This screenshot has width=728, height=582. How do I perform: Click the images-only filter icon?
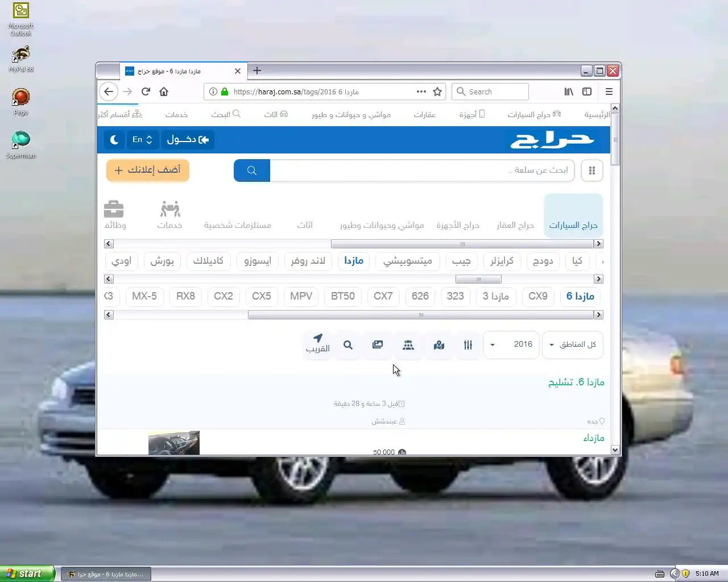(x=378, y=345)
